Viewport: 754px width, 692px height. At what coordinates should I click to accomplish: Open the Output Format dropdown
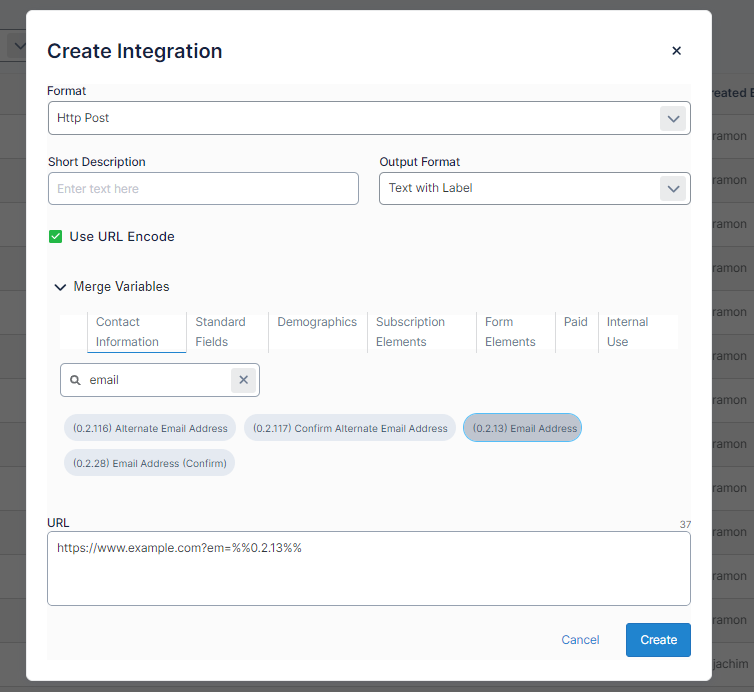[x=673, y=188]
